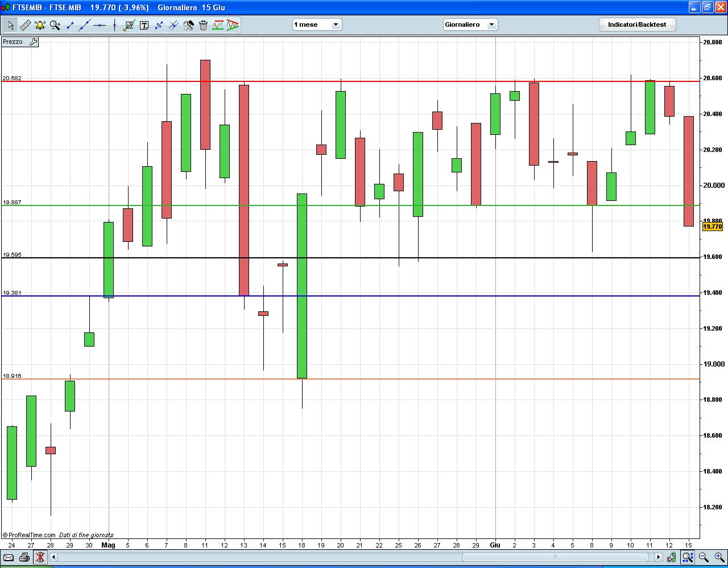The width and height of the screenshot is (728, 568).
Task: Open candlestick chart properties wrench icon
Action: (x=673, y=557)
